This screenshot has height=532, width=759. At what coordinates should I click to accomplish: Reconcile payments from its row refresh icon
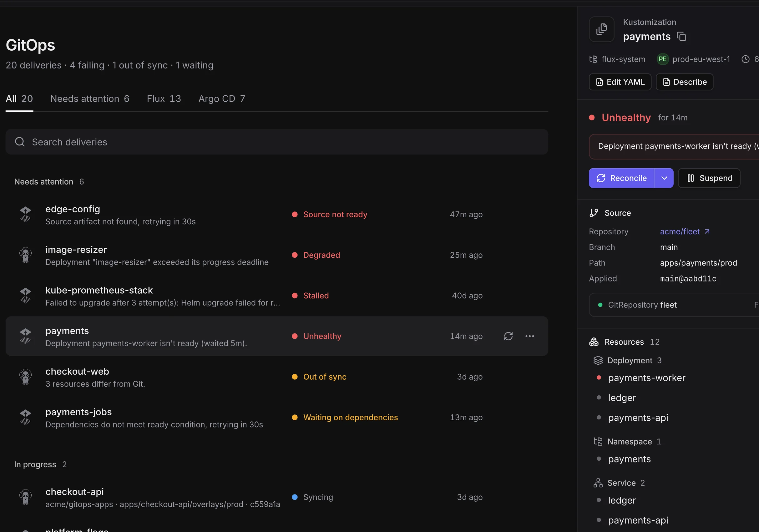click(508, 336)
